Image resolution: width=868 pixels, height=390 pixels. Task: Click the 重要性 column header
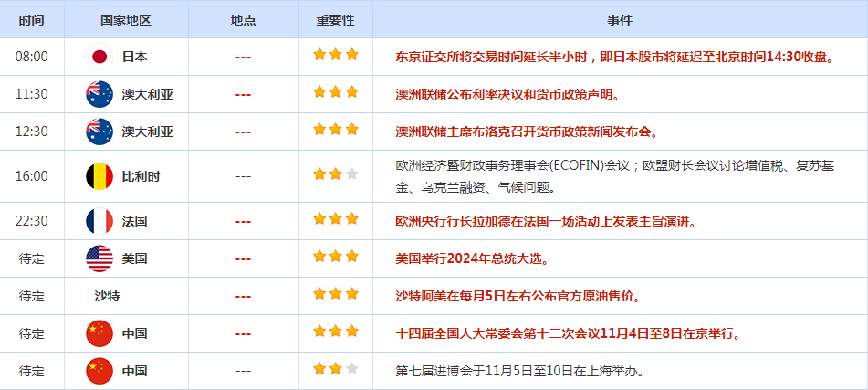click(x=336, y=20)
